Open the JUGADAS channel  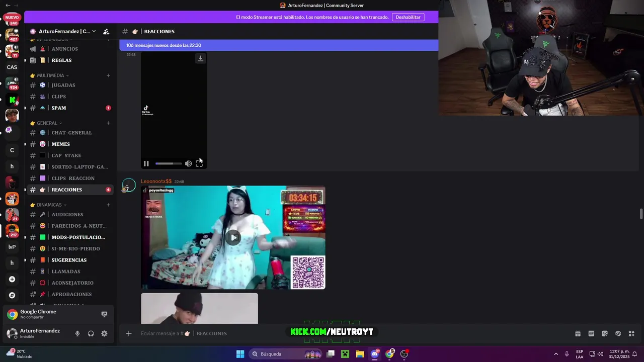tap(69, 85)
